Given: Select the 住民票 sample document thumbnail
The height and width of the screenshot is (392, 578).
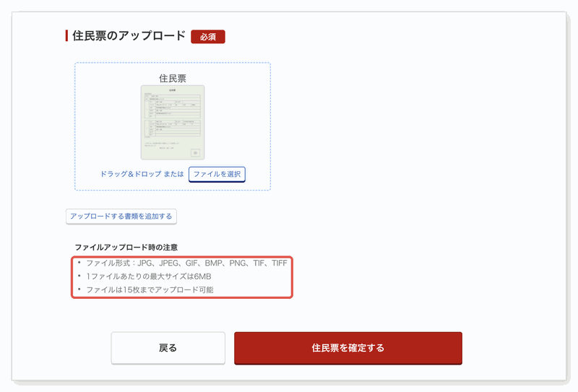Looking at the screenshot, I should pos(173,122).
